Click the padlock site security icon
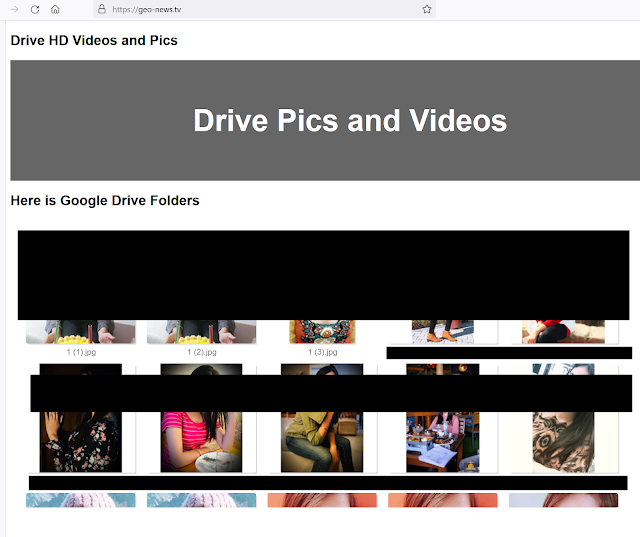The height and width of the screenshot is (537, 640). pos(102,9)
